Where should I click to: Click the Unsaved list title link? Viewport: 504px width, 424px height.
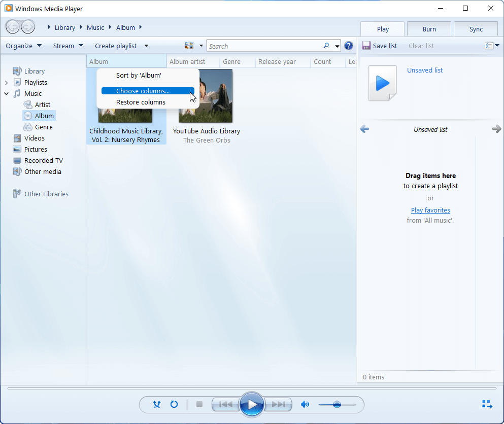[425, 70]
